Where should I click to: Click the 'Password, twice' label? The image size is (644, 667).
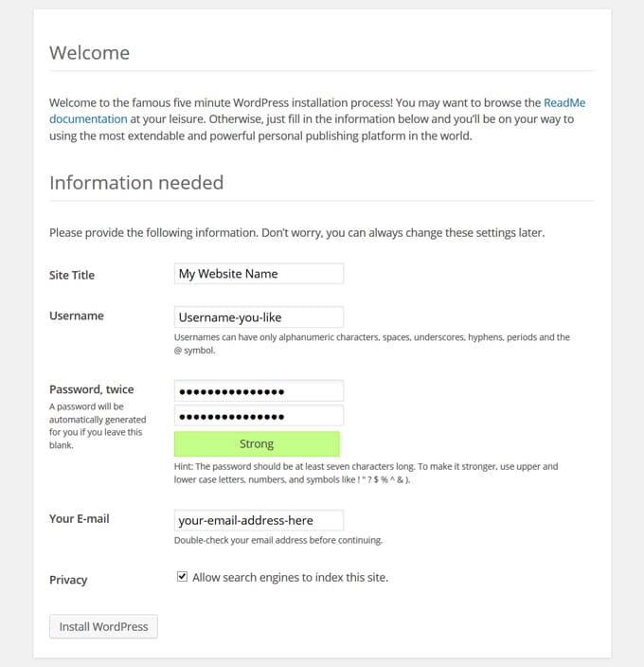pos(92,389)
